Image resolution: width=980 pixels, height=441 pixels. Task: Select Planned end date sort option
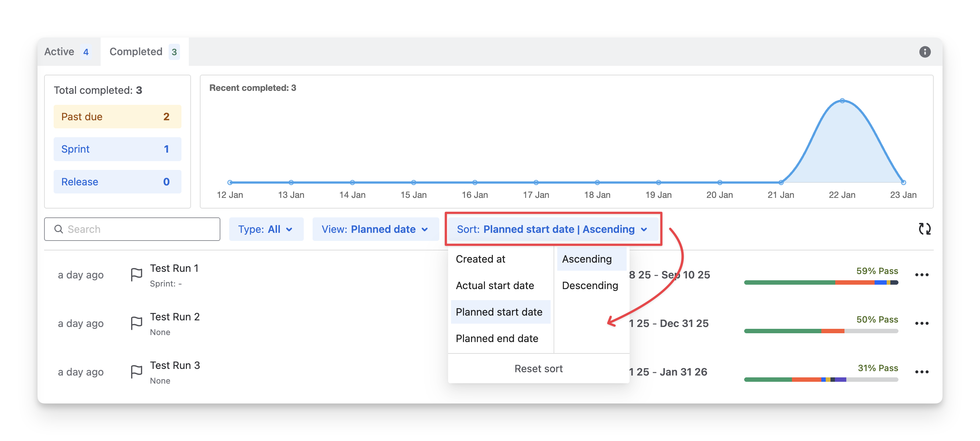tap(497, 338)
